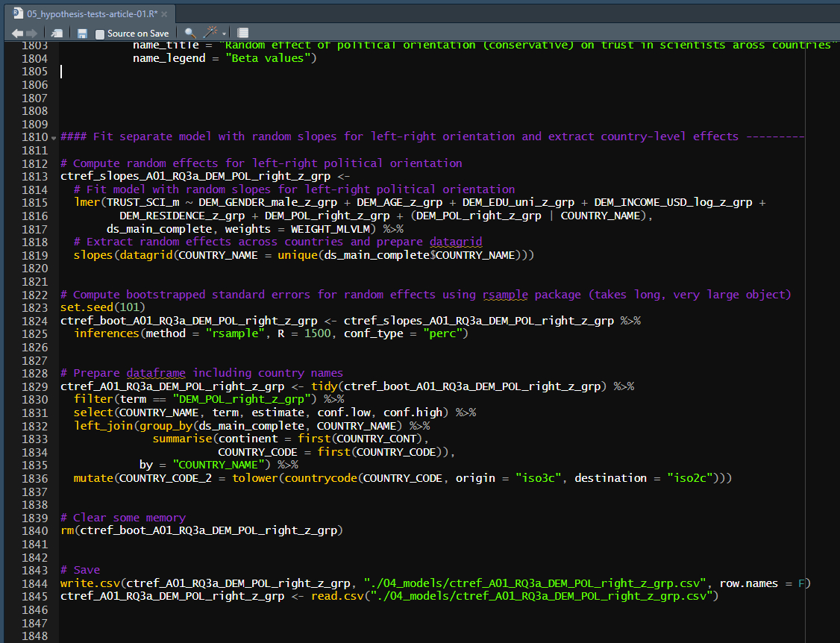Collapse the section at line 1810

coord(54,137)
